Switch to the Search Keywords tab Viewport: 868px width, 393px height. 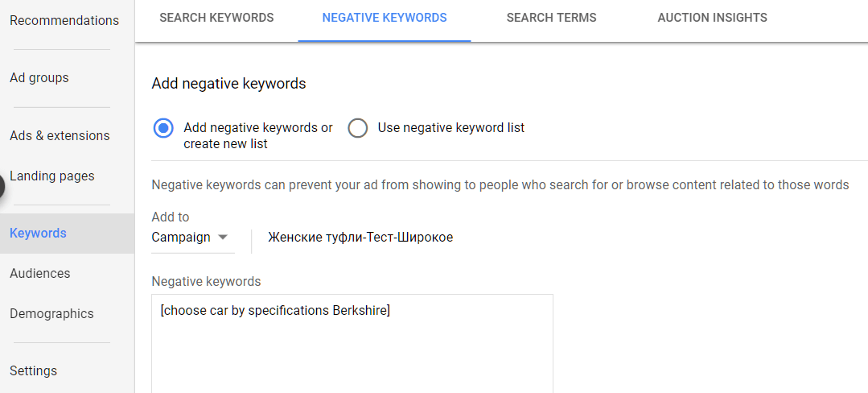pos(216,18)
